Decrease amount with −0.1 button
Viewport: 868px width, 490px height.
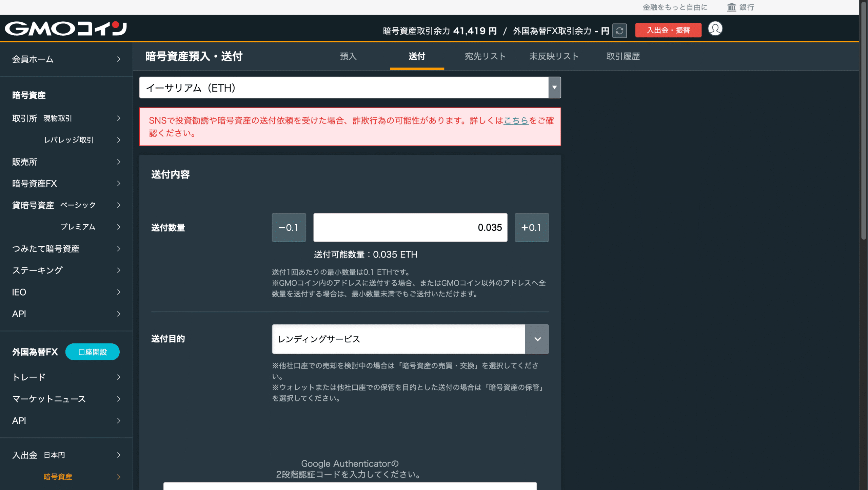tap(289, 227)
